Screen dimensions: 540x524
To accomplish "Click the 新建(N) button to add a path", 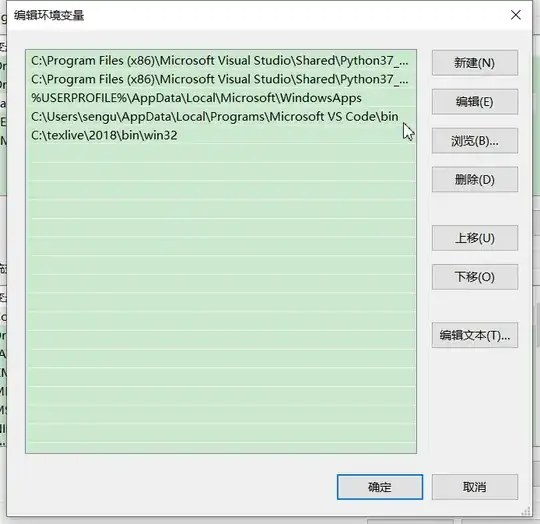I will pos(475,63).
